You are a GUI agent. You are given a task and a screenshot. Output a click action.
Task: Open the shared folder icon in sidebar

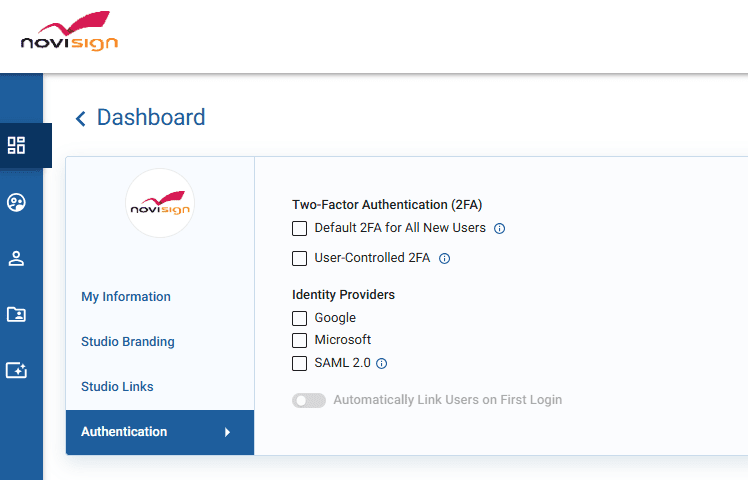(16, 314)
